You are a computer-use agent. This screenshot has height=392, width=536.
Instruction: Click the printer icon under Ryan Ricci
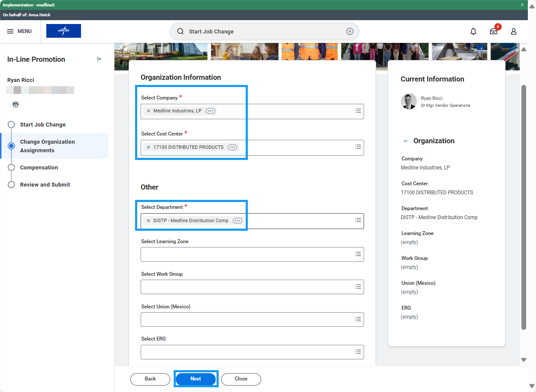click(x=16, y=104)
